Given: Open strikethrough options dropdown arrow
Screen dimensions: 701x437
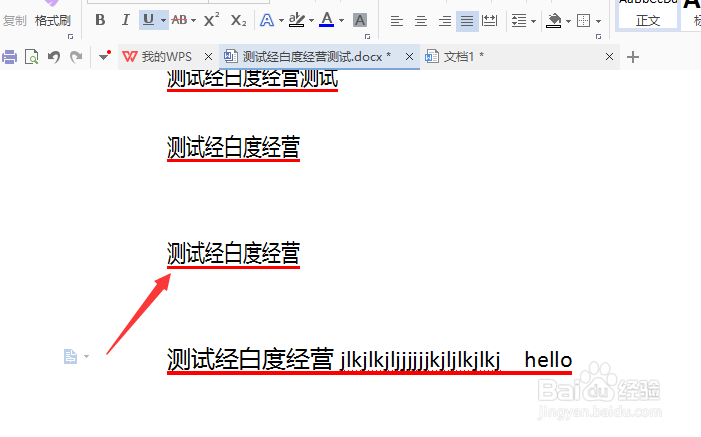Looking at the screenshot, I should point(193,21).
